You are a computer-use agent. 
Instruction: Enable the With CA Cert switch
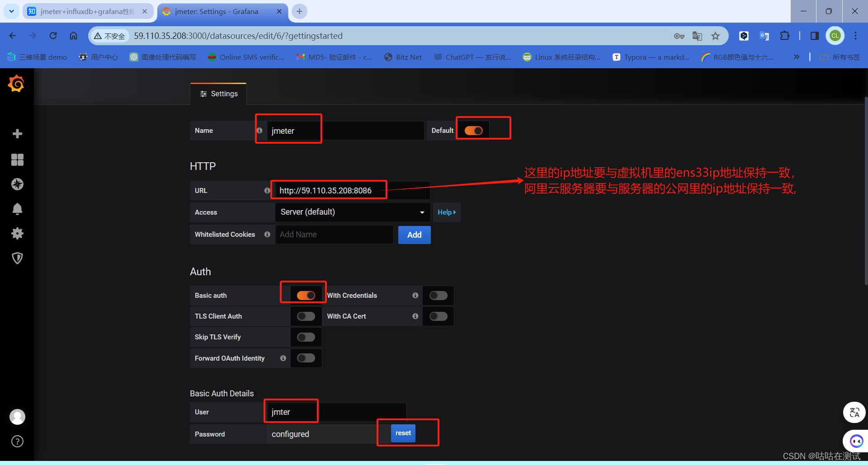pos(438,316)
